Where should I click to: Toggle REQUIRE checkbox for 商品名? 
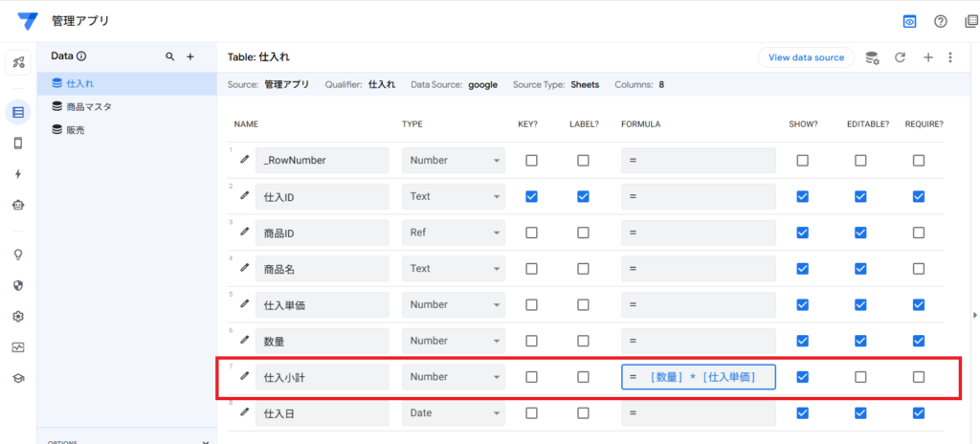point(919,269)
